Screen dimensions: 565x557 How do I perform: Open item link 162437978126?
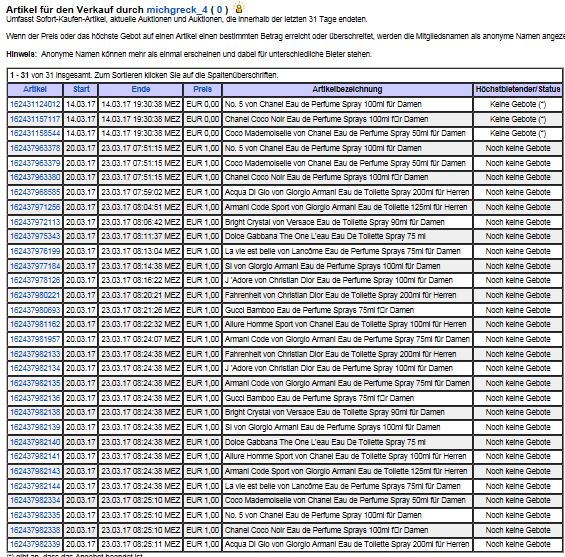[x=35, y=280]
